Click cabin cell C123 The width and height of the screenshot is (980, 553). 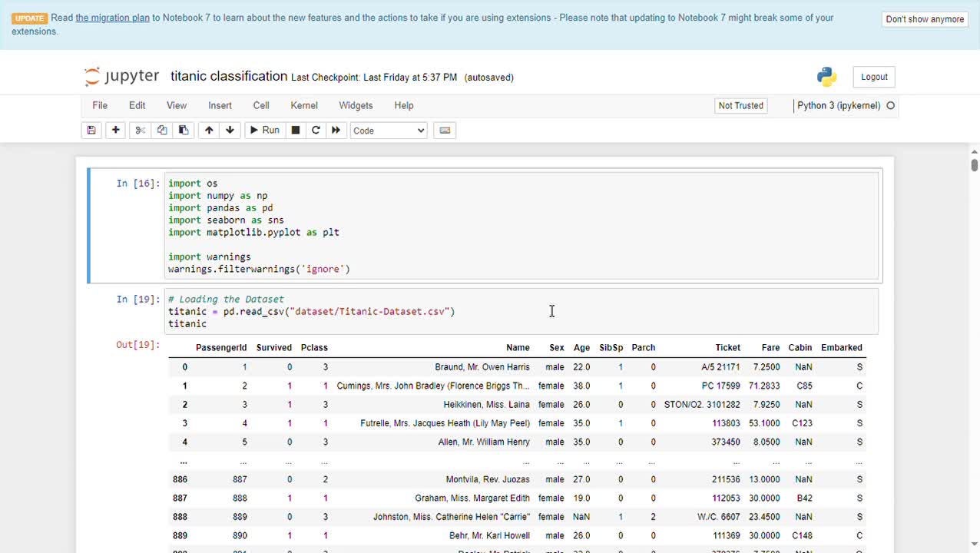point(802,423)
